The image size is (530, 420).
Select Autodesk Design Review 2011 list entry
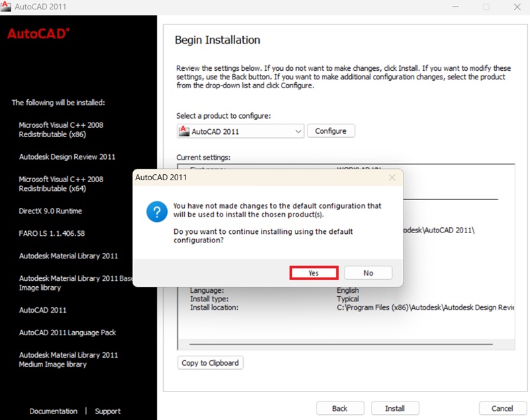pyautogui.click(x=67, y=157)
